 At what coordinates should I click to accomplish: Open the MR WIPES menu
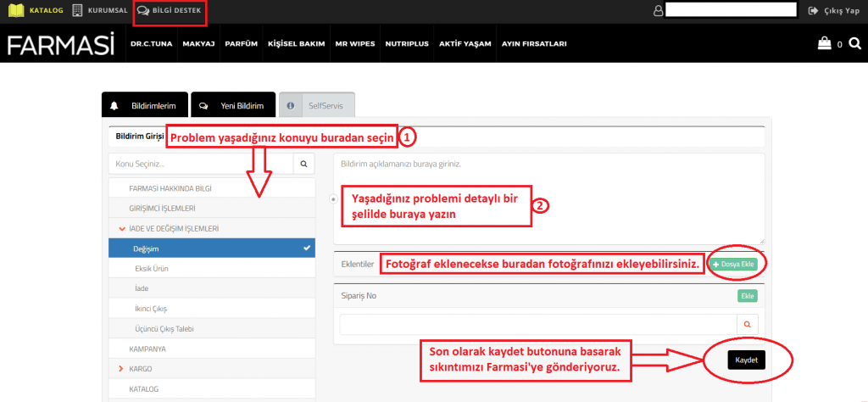(355, 44)
